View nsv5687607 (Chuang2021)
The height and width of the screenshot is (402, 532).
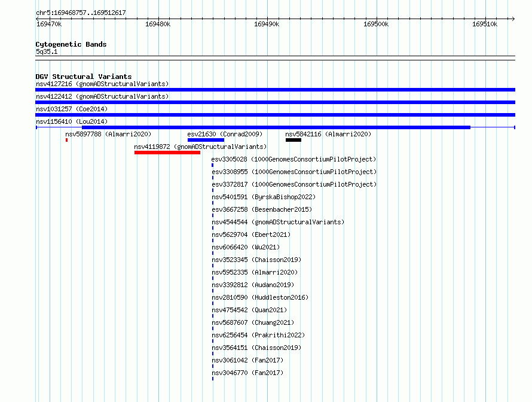point(253,322)
